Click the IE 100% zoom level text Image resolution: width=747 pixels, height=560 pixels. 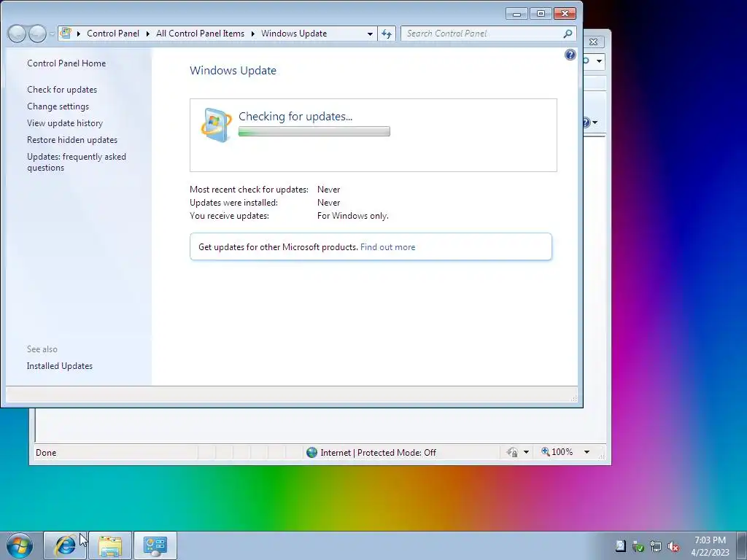point(562,452)
